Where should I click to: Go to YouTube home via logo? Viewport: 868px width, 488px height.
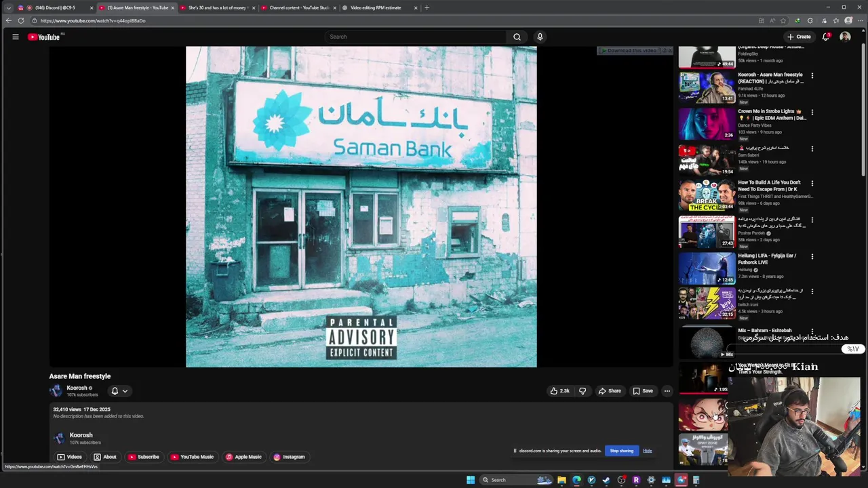coord(44,37)
